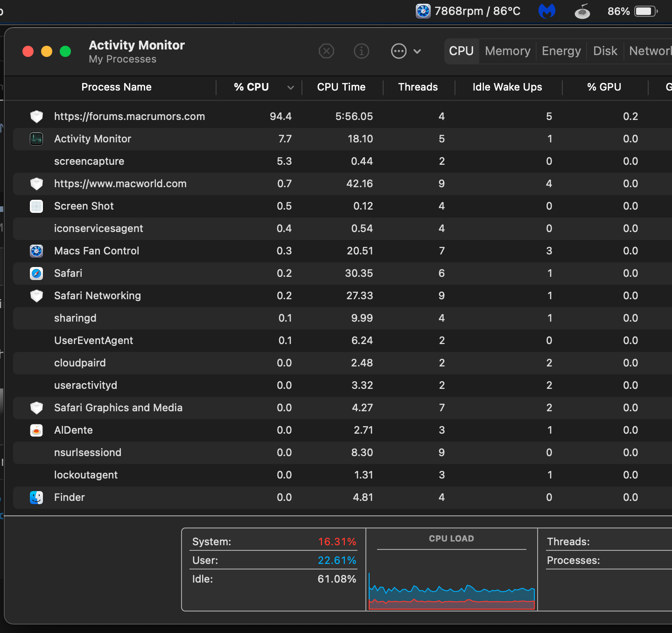Click the battery status icon in menu bar
The height and width of the screenshot is (633, 672).
click(646, 11)
